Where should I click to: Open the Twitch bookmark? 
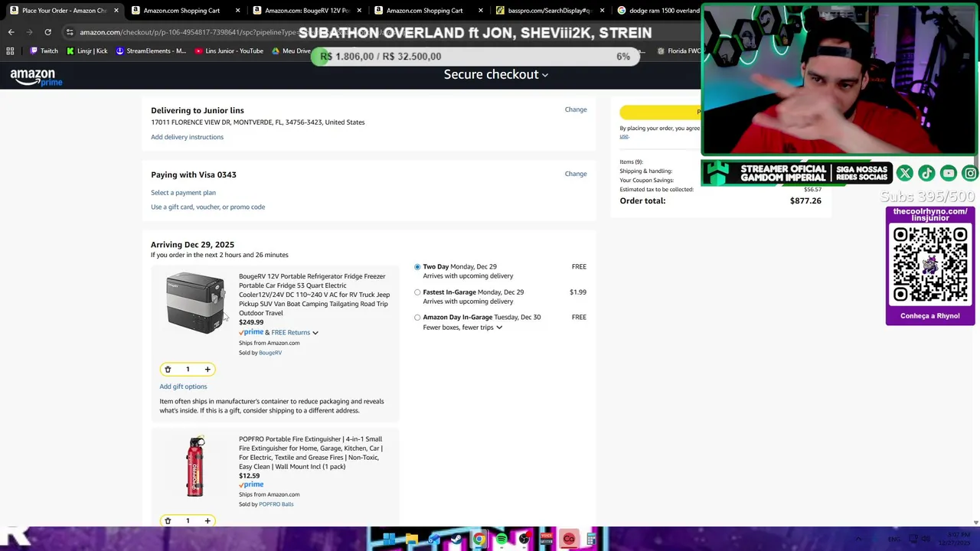[44, 51]
